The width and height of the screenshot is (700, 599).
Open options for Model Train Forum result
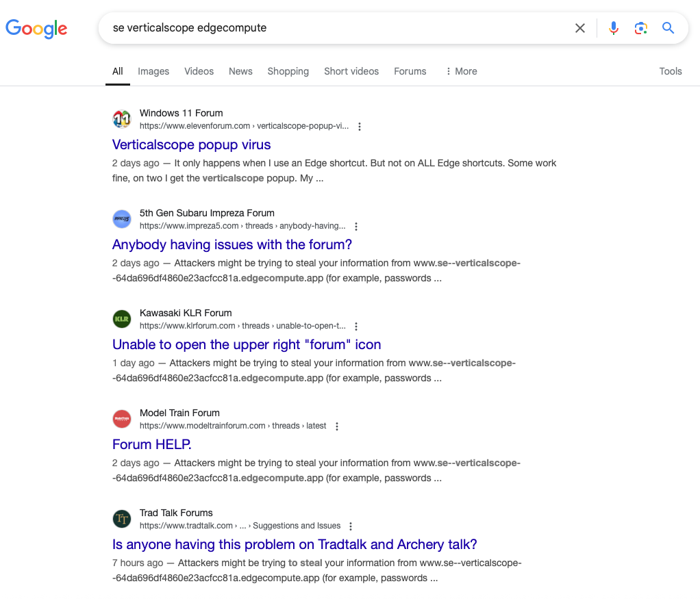coord(336,426)
